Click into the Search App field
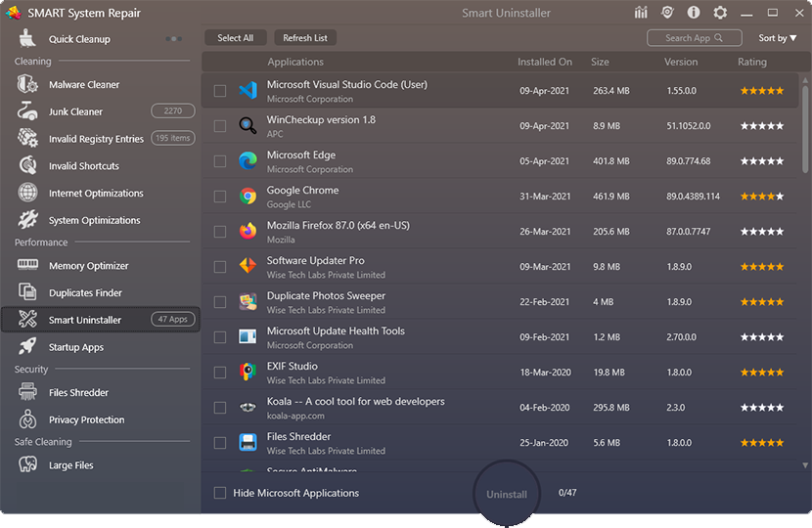 (694, 38)
